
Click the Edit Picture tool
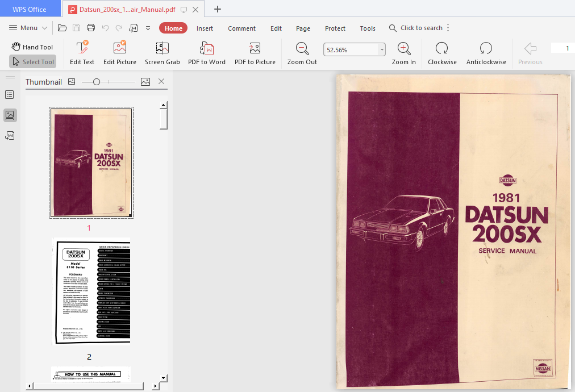[x=119, y=53]
